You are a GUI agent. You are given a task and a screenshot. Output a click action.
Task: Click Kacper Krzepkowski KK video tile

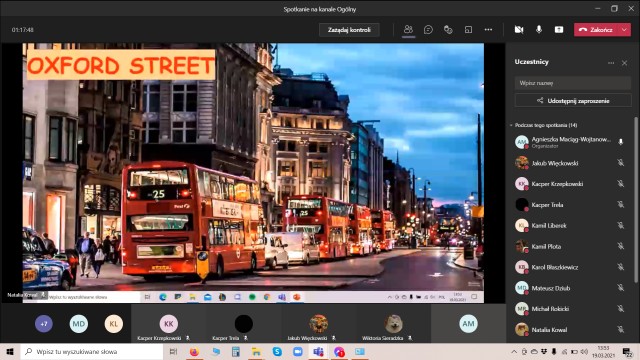pos(169,323)
